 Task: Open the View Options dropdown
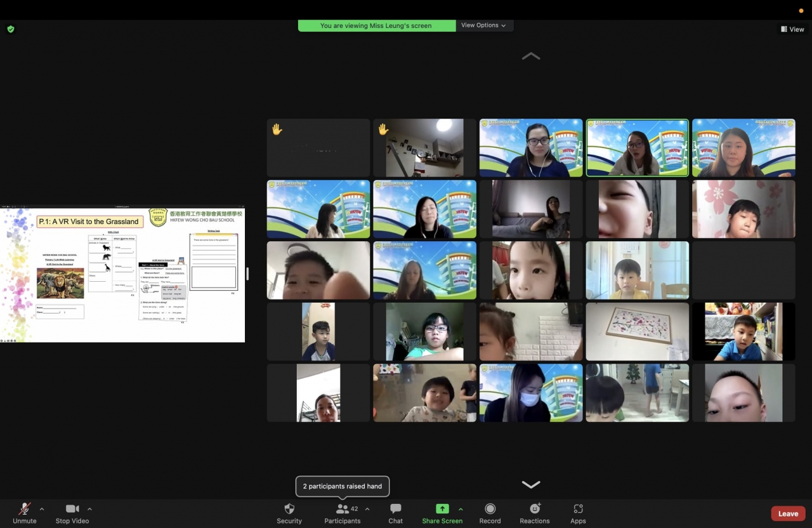(x=483, y=25)
